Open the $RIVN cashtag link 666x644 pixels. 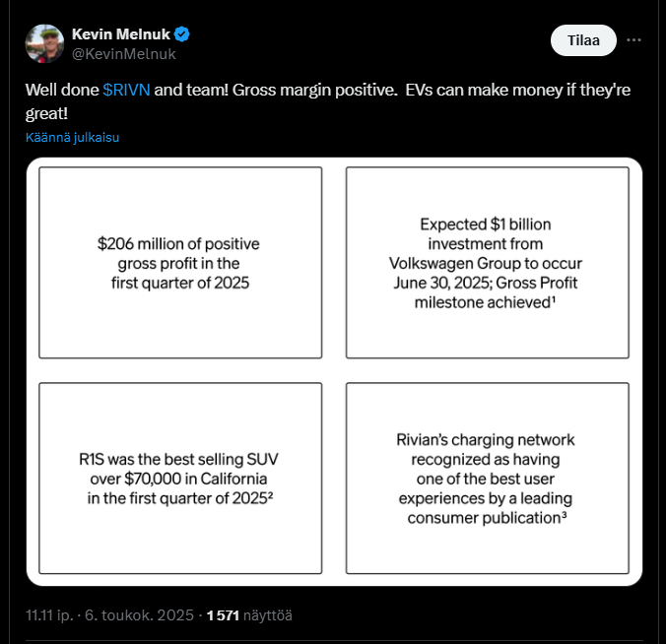(126, 90)
